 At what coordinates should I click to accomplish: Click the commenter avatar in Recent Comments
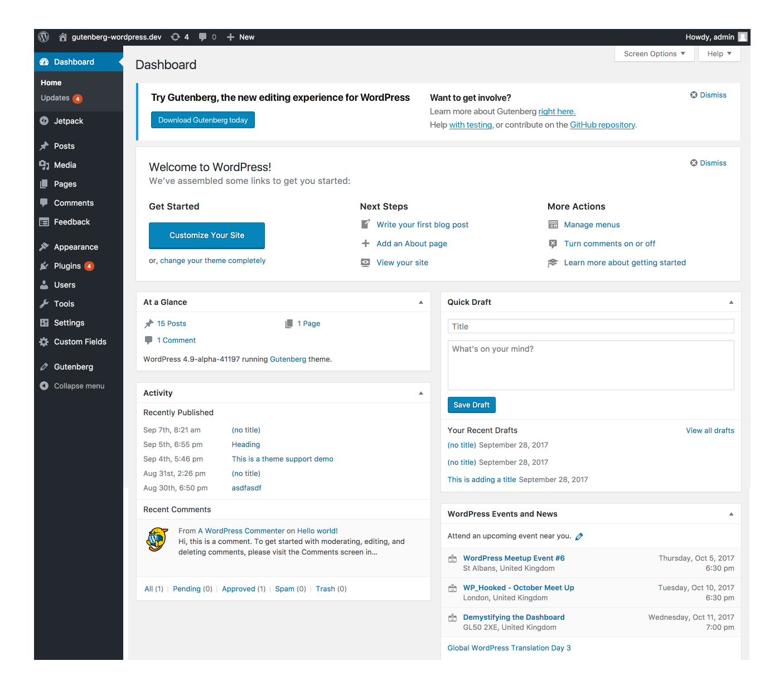click(158, 540)
